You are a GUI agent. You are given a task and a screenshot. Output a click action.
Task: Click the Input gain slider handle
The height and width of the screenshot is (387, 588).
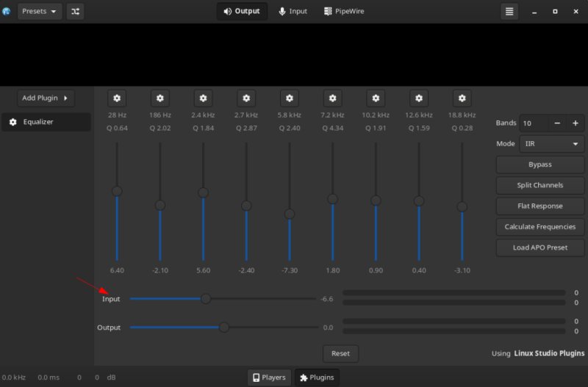pyautogui.click(x=206, y=299)
